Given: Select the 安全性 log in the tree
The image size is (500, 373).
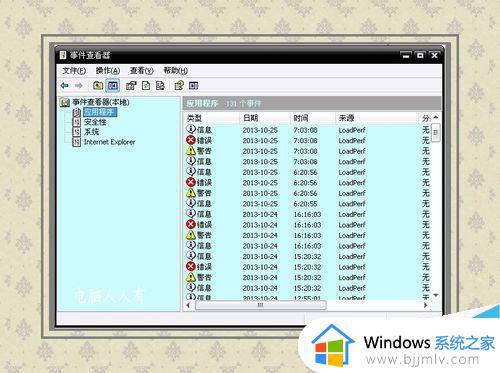Looking at the screenshot, I should [x=95, y=122].
